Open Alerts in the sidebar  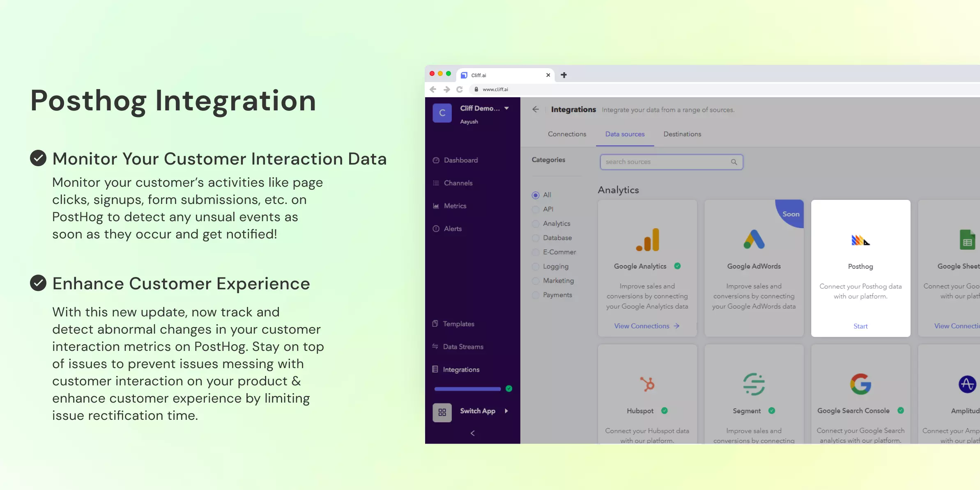447,229
